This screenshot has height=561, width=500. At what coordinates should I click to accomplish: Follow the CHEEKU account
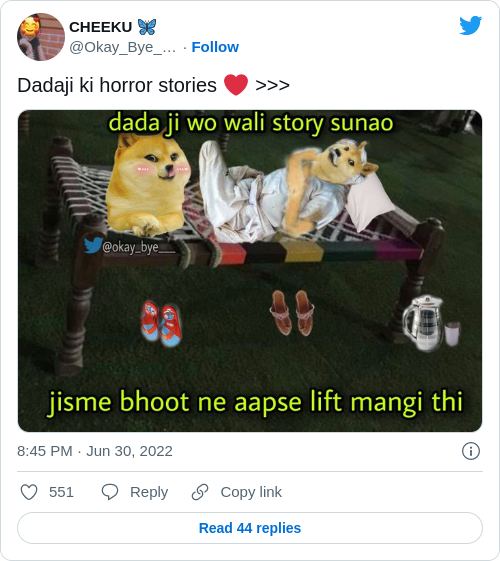tap(215, 47)
